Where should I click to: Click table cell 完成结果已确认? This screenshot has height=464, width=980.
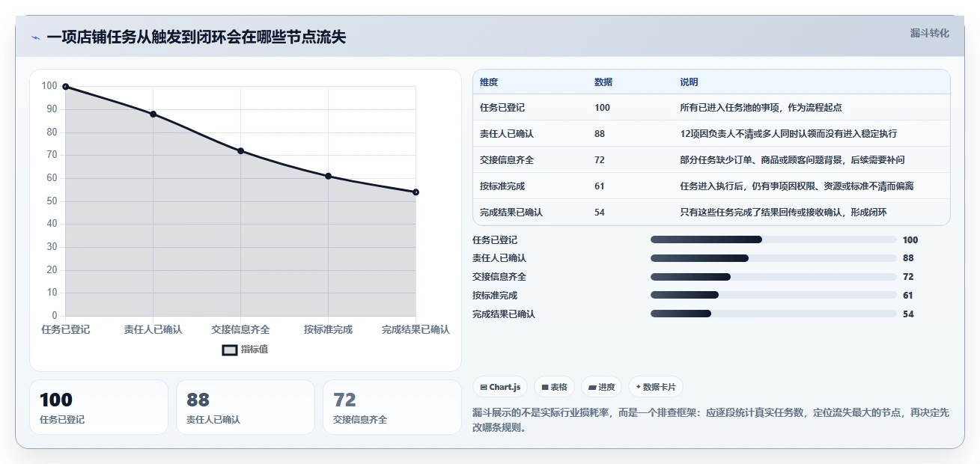[511, 213]
